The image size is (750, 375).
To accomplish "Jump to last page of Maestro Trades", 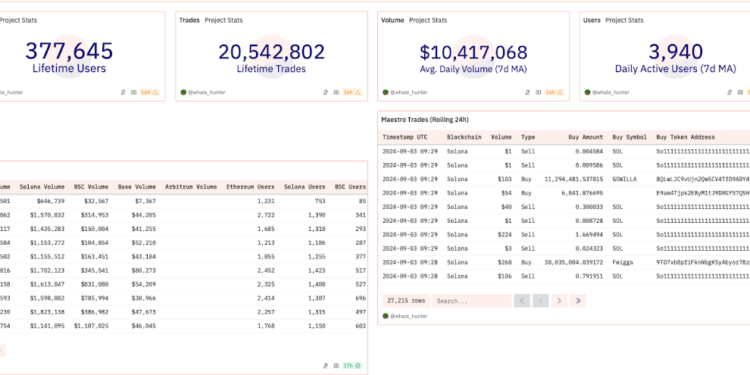I will pyautogui.click(x=578, y=301).
